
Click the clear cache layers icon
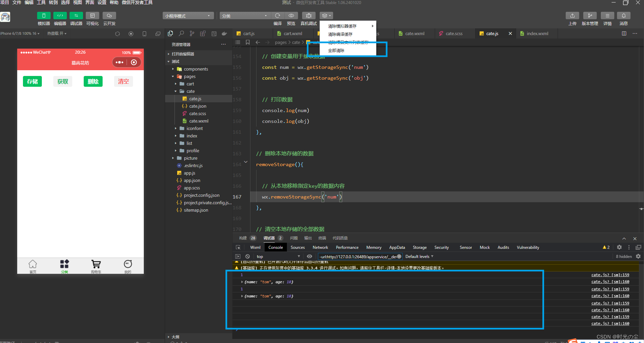(326, 16)
